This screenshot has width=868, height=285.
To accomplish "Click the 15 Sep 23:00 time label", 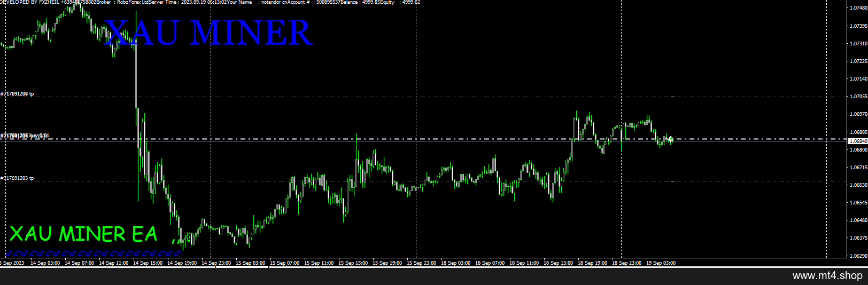I will pyautogui.click(x=421, y=263).
